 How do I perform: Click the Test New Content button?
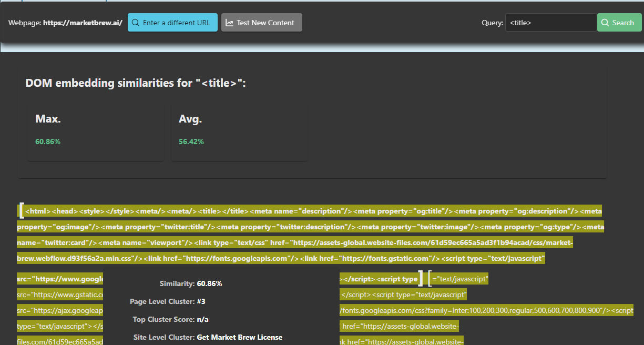point(261,23)
